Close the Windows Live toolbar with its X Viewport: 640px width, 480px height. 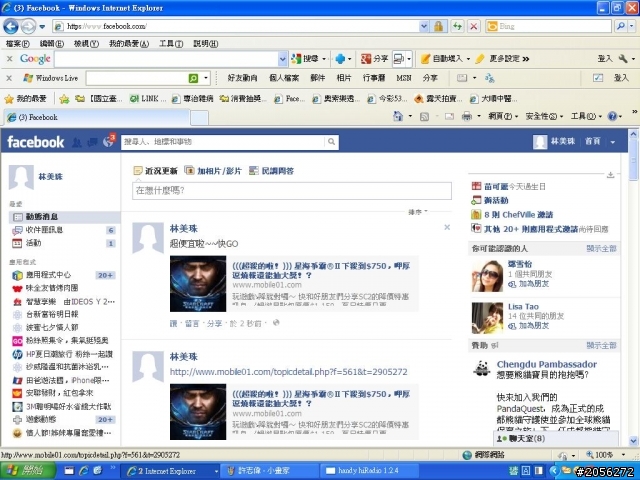coord(9,78)
